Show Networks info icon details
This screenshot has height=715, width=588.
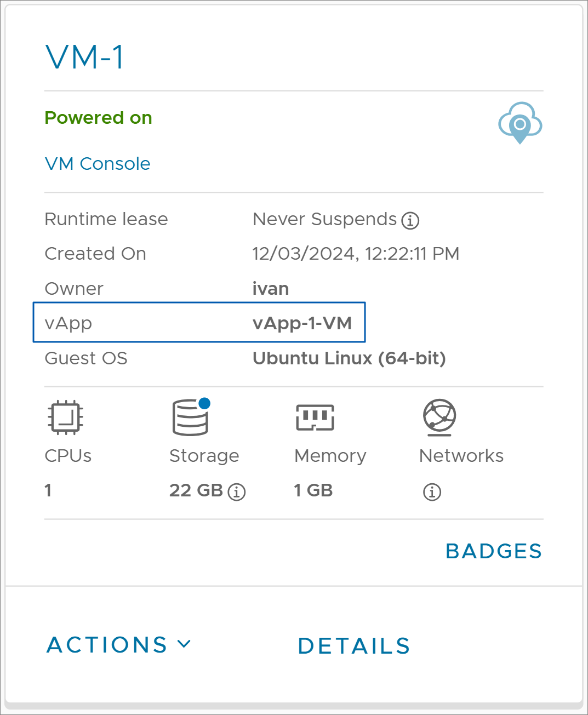point(432,491)
